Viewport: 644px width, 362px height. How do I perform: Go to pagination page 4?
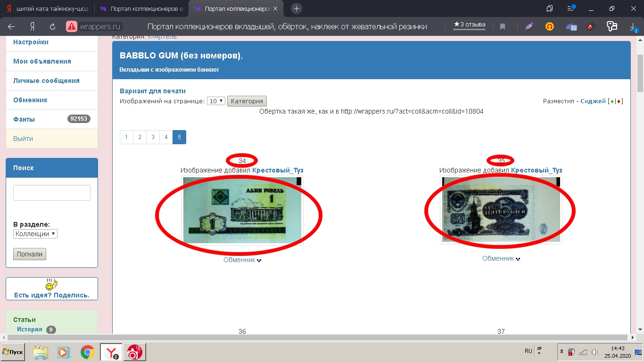point(166,137)
